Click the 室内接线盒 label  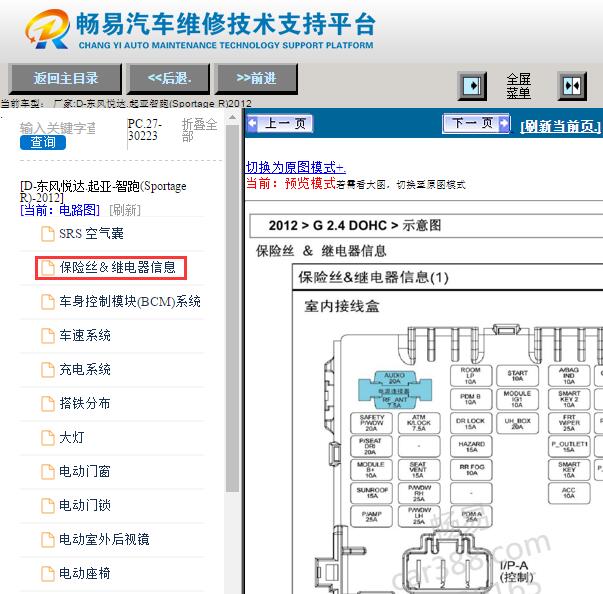tap(342, 306)
